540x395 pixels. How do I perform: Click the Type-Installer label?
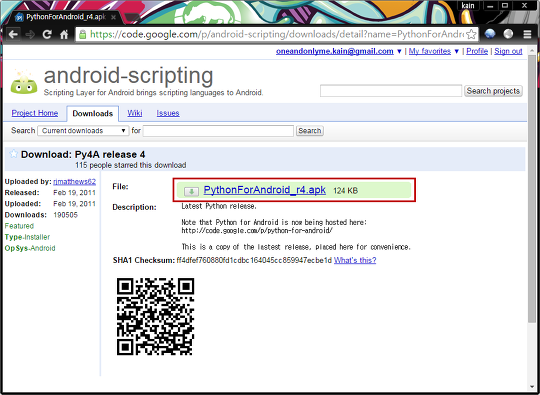click(x=27, y=237)
